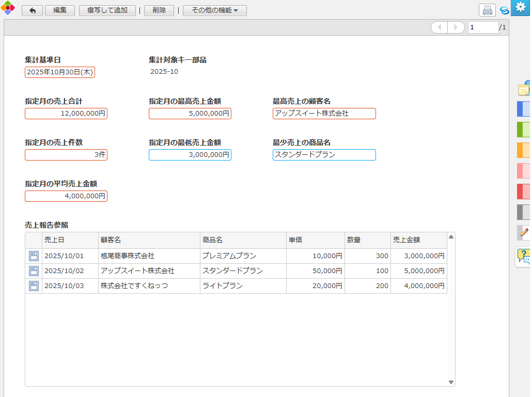Open the help chat question icon
Screen dimensions: 532x397
(x=523, y=257)
